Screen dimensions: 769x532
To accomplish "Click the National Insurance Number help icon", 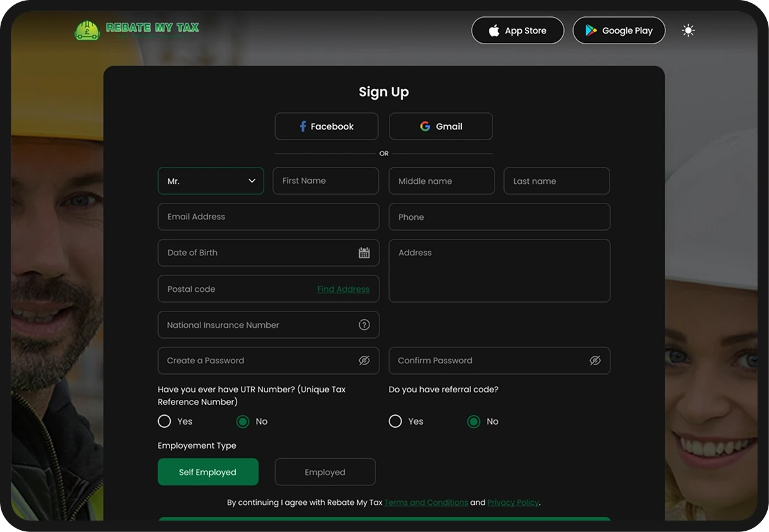I will (364, 325).
